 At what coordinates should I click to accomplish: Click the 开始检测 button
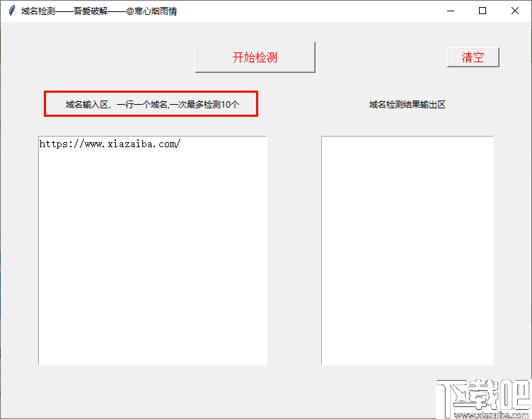click(255, 57)
